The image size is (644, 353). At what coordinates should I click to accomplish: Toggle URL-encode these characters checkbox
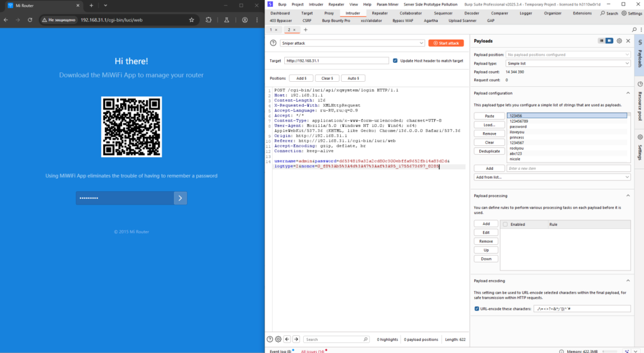(x=477, y=308)
